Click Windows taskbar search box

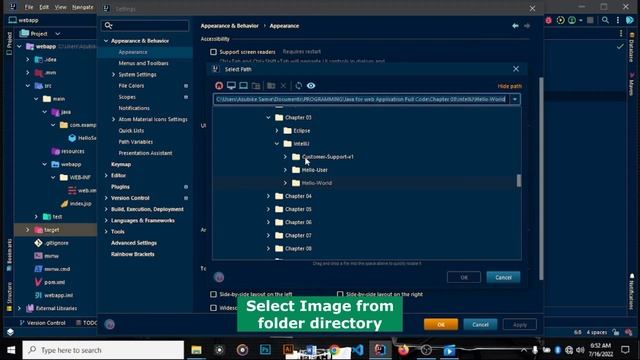(x=103, y=350)
